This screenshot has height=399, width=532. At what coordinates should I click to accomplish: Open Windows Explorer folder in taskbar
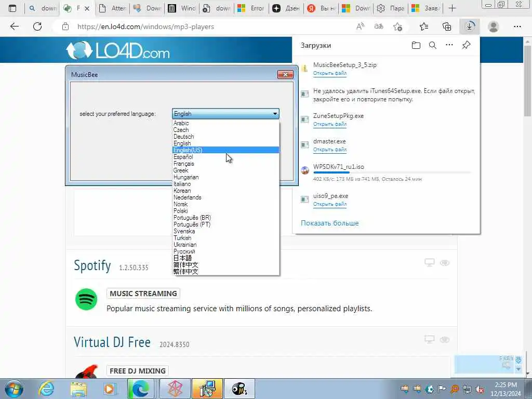point(79,389)
